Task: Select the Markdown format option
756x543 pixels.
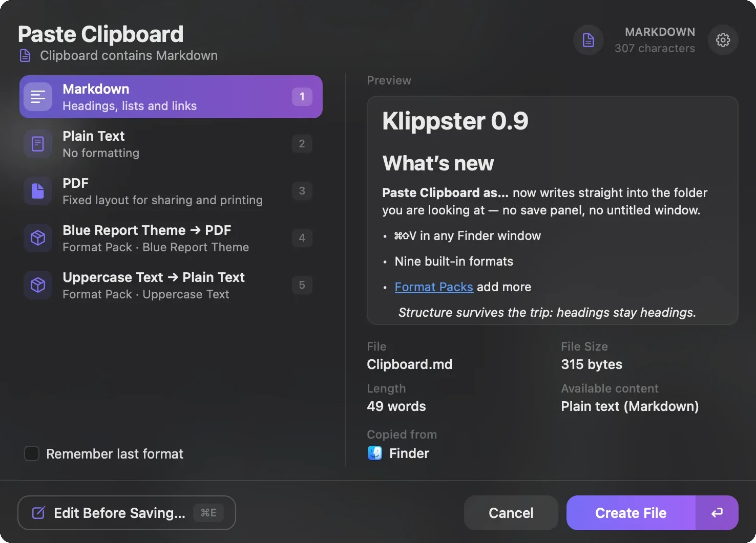Action: 171,97
